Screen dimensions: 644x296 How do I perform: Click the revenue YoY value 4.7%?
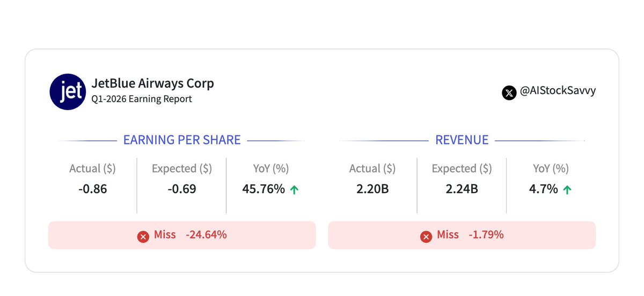point(544,189)
